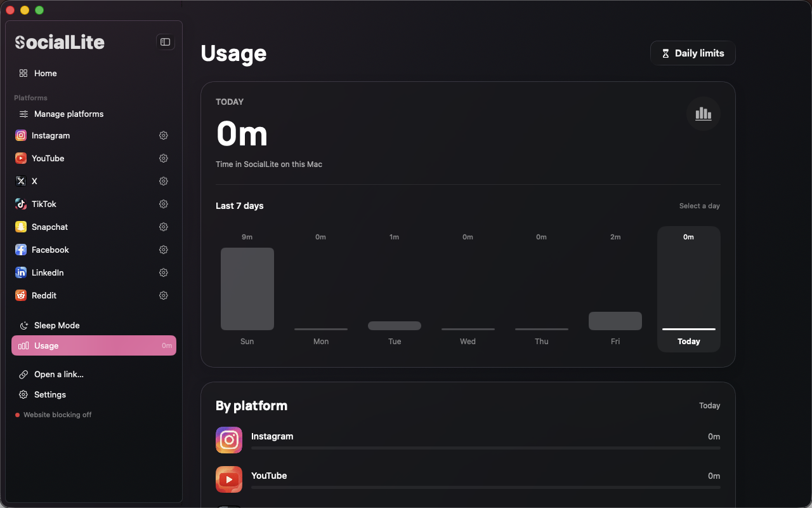
Task: Click the SocialLite logo
Action: tap(60, 42)
